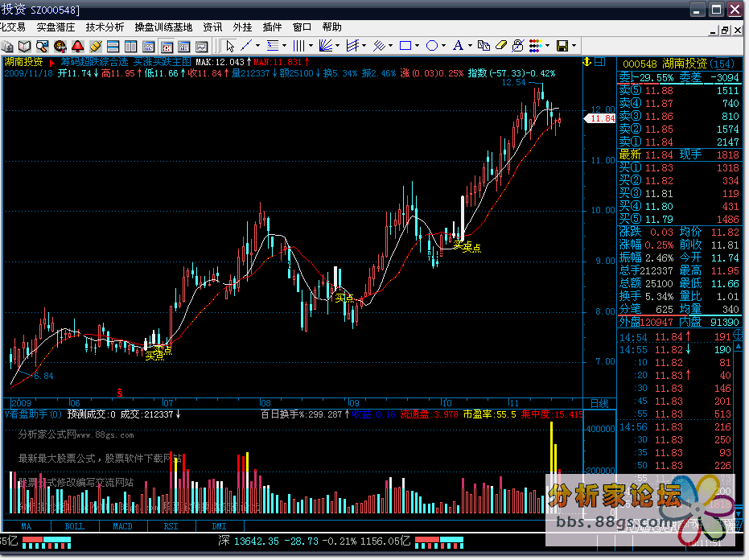Screen dimensions: 749x560
Task: Open dropdown arrow next to line tool
Action: tap(257, 46)
